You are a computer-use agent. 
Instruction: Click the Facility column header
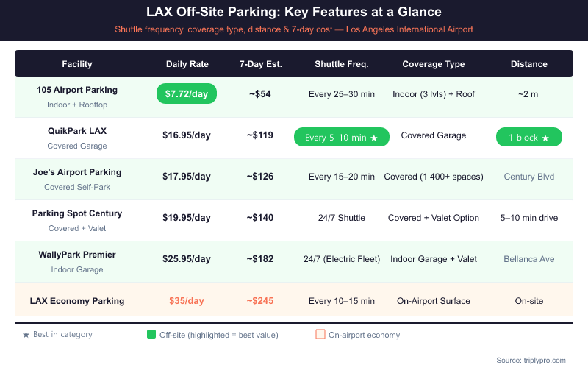pyautogui.click(x=77, y=64)
